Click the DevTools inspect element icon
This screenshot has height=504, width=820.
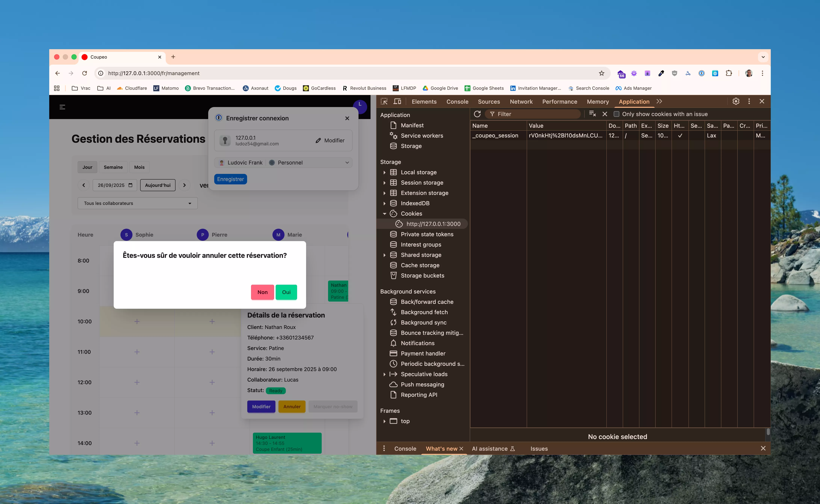click(384, 101)
